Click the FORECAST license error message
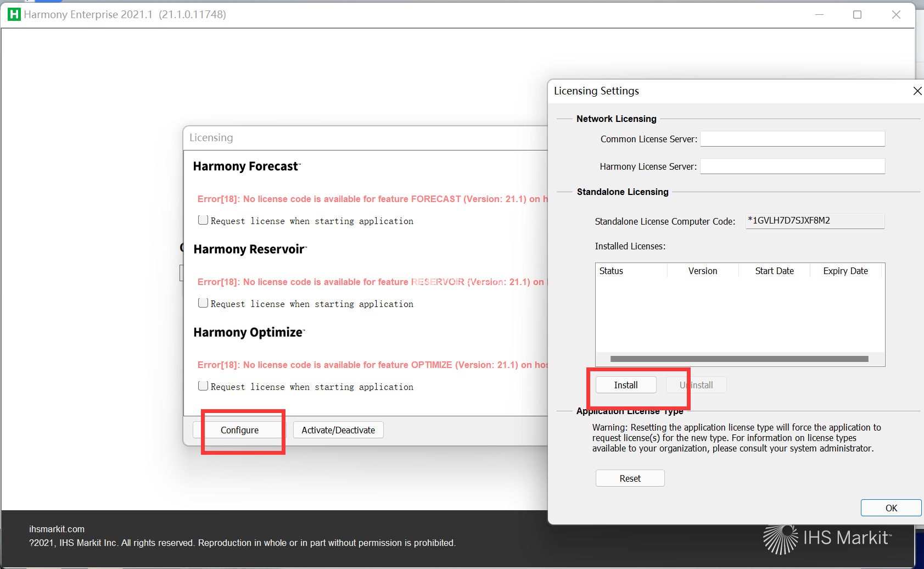Viewport: 924px width, 569px height. coord(373,199)
